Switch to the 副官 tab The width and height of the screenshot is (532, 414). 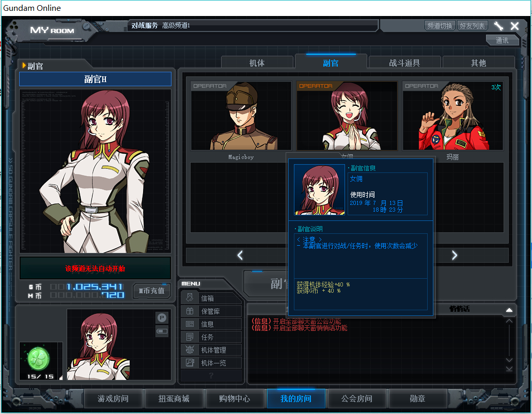(331, 63)
